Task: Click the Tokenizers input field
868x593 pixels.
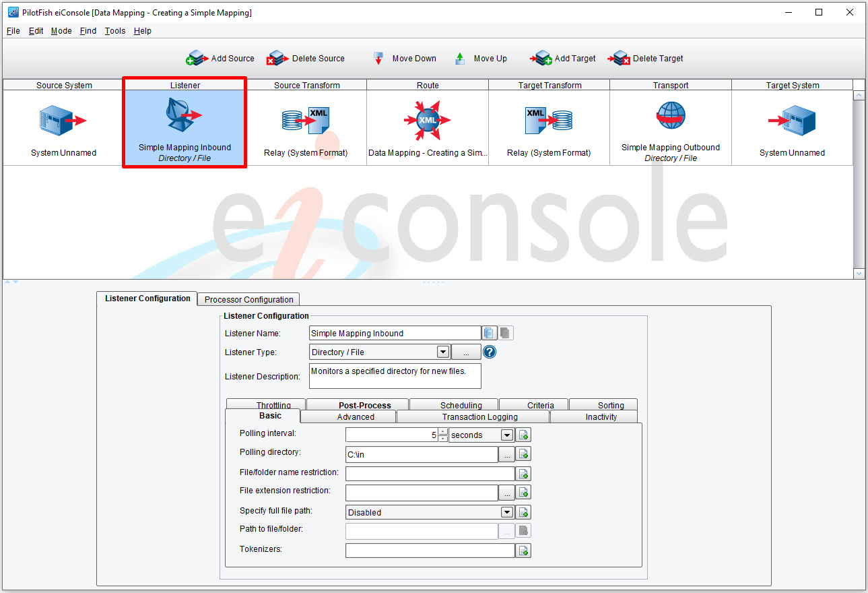Action: click(x=430, y=551)
